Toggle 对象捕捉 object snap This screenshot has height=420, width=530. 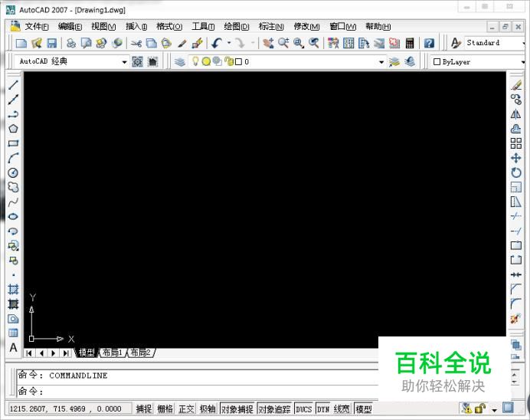pos(237,409)
